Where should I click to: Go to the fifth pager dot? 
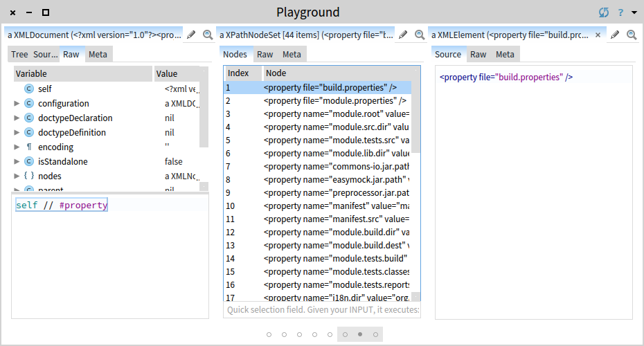(330, 334)
